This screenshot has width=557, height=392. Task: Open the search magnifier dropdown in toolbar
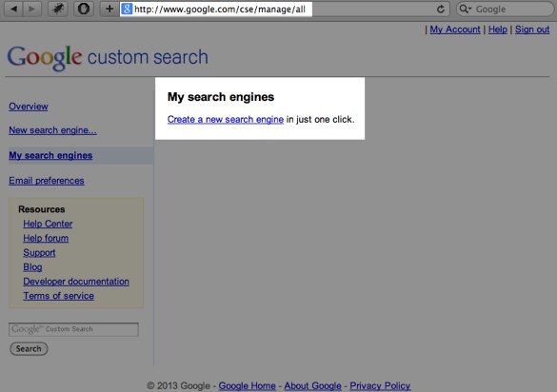click(x=465, y=9)
